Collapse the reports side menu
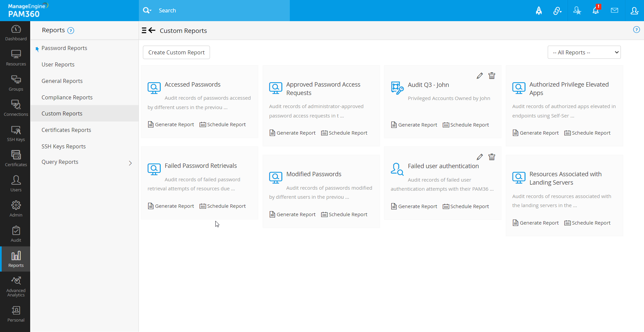The width and height of the screenshot is (644, 332). click(148, 31)
